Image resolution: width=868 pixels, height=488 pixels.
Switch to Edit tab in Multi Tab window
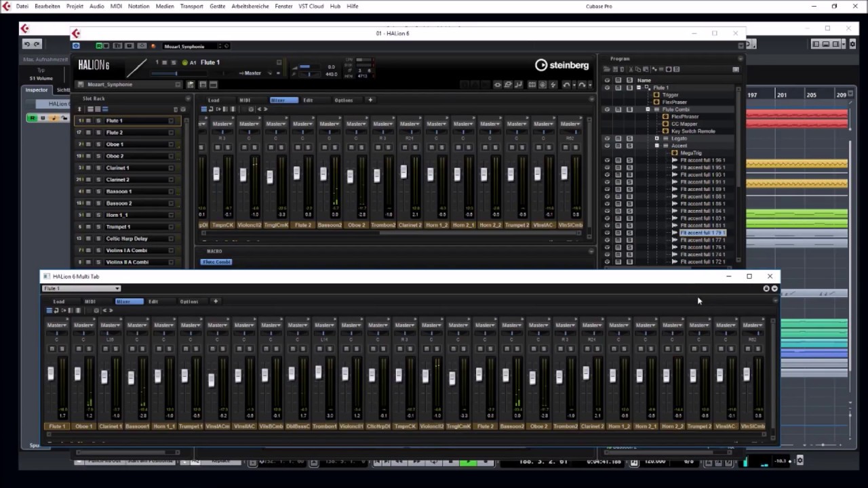[x=153, y=302]
